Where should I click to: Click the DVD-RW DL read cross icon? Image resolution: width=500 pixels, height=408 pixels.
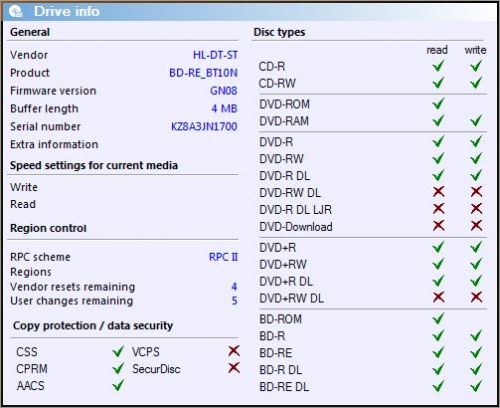pos(439,192)
